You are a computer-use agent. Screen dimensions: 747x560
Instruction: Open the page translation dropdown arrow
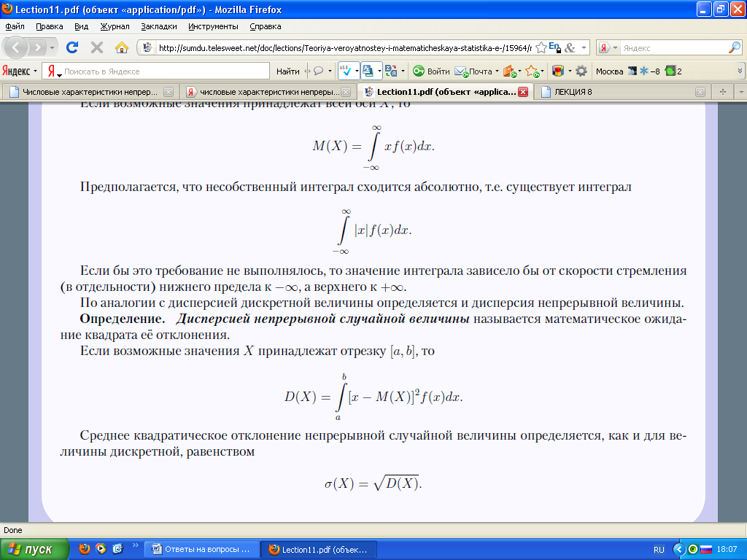(x=379, y=71)
